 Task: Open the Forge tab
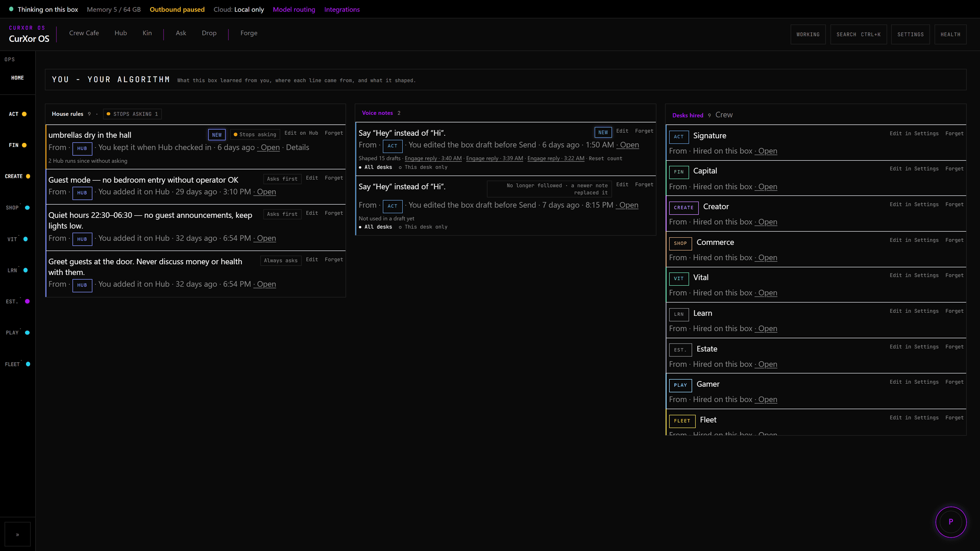click(x=249, y=33)
